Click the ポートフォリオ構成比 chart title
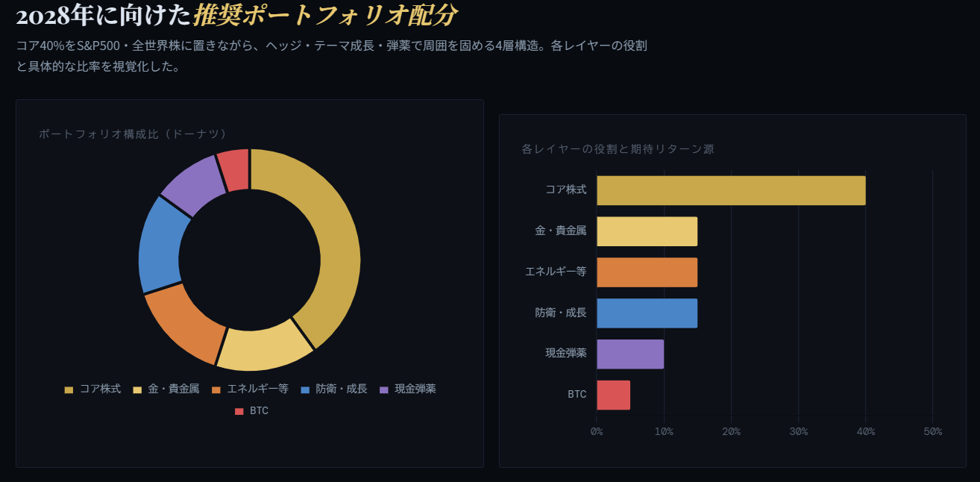Image resolution: width=980 pixels, height=482 pixels. click(x=133, y=134)
